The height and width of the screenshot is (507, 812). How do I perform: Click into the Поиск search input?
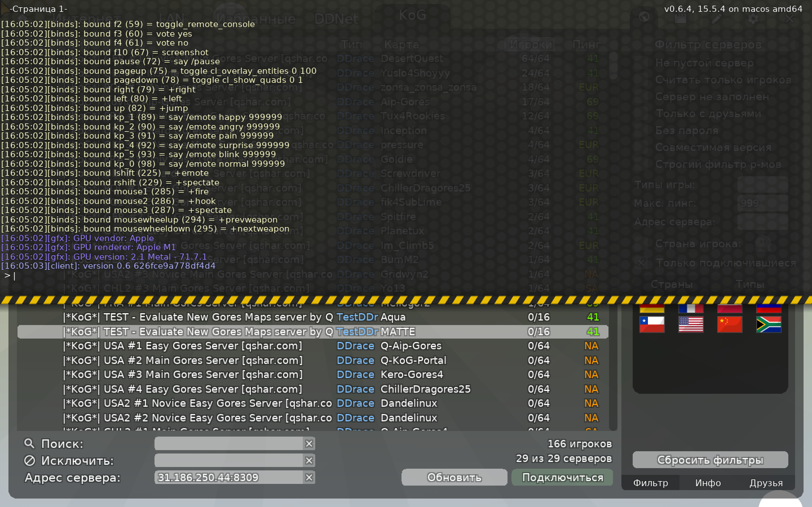228,444
